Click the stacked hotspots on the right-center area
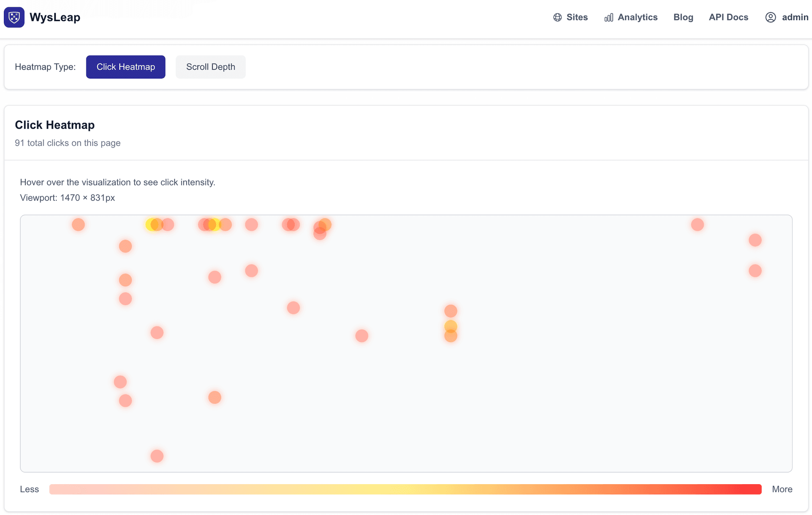The height and width of the screenshot is (515, 812). point(450,326)
